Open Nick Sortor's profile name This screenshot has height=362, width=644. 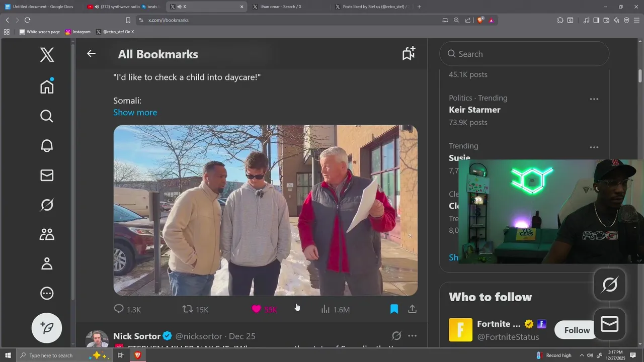click(137, 336)
